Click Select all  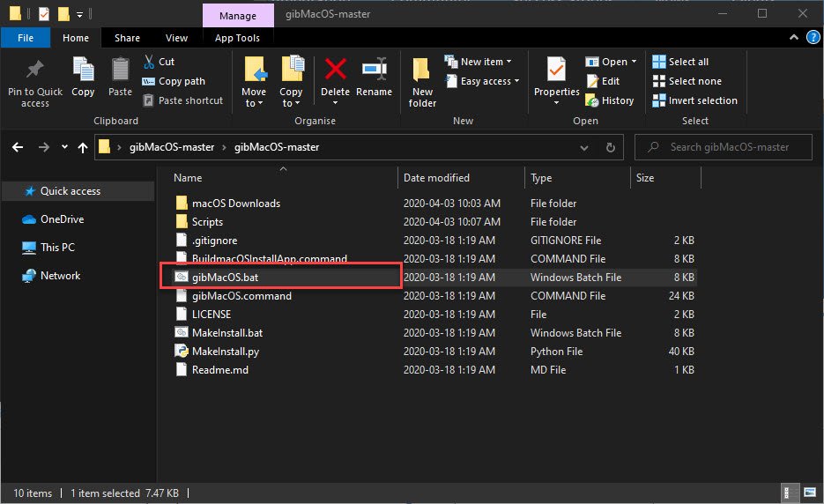click(x=680, y=62)
